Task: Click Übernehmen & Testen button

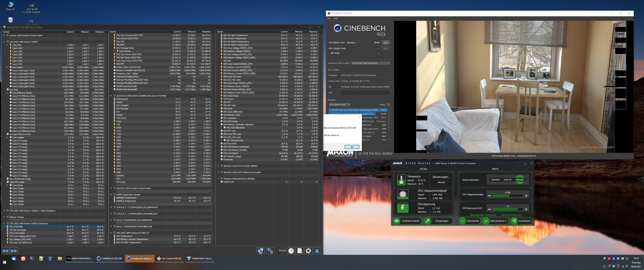Action: coord(496,221)
